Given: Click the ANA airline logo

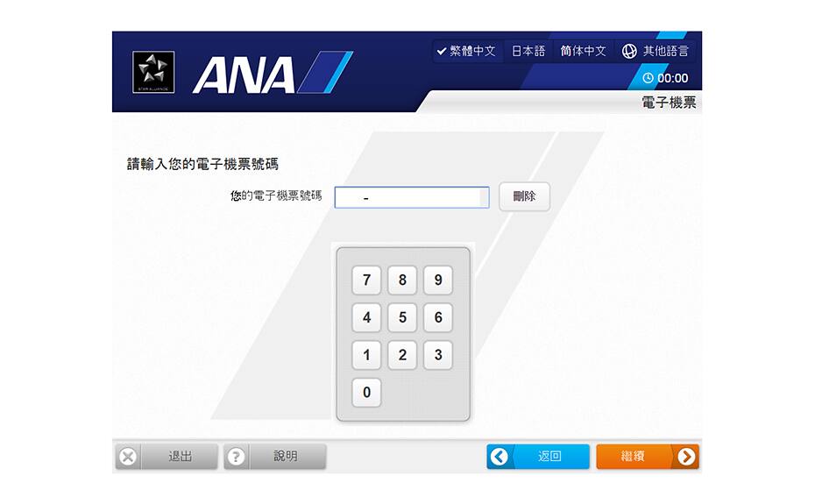Looking at the screenshot, I should click(273, 72).
